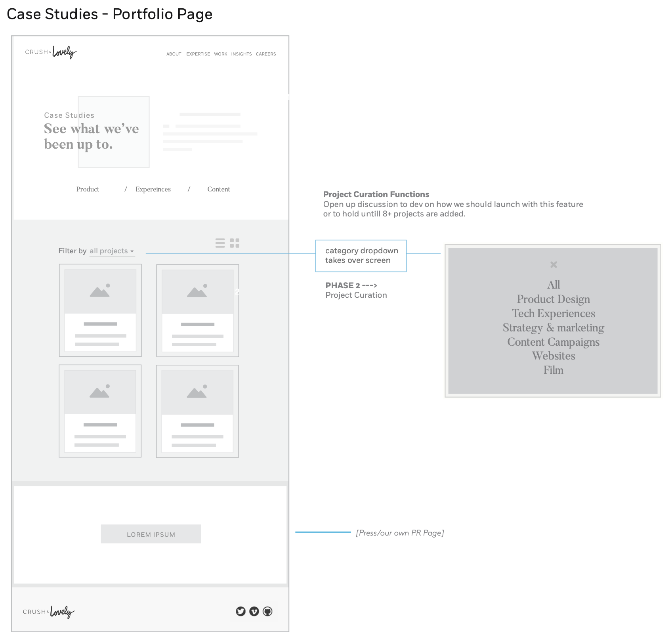Switch to grid view icon

pyautogui.click(x=235, y=243)
